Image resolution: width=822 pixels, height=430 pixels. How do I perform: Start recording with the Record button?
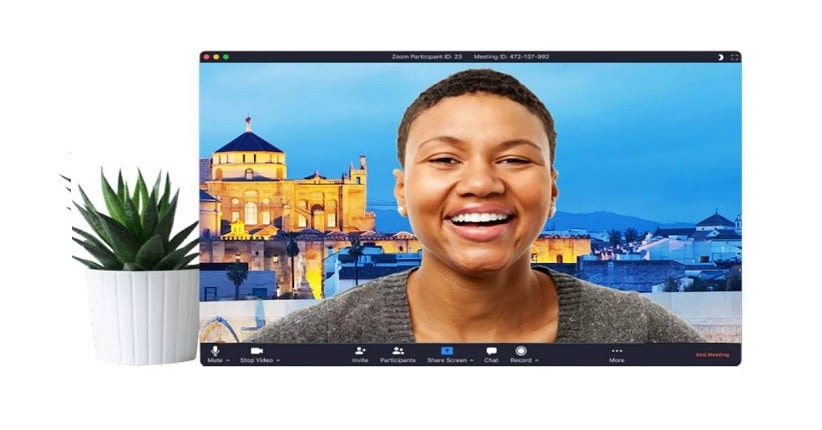click(x=520, y=351)
